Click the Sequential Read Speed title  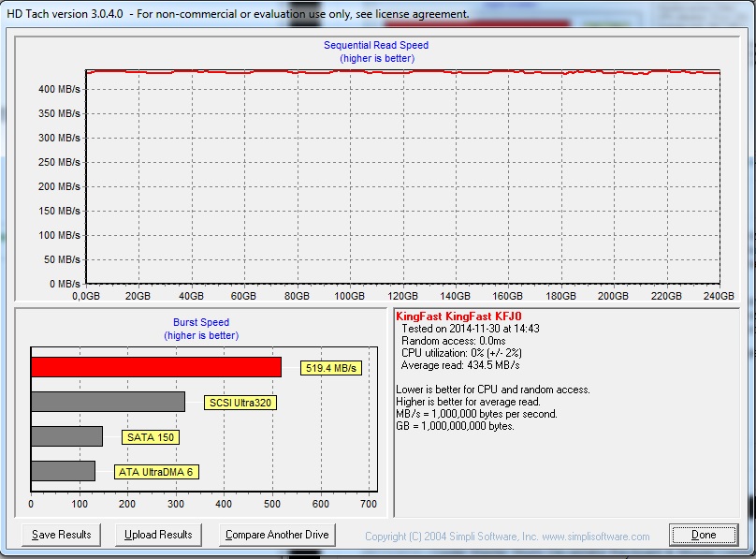coord(376,45)
